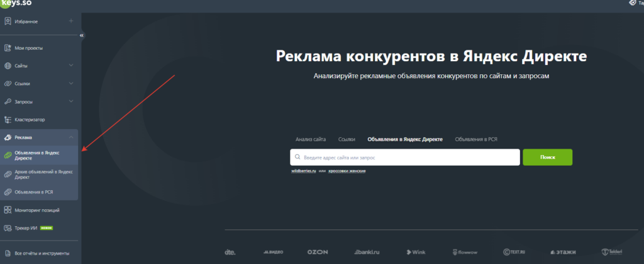
Task: Click the Кластеризатор icon
Action: [x=8, y=120]
